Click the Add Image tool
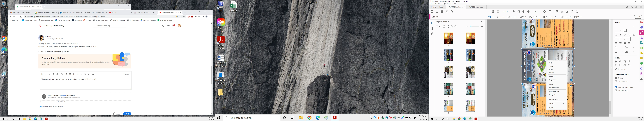Viewport: 644px width, 121px height. pyautogui.click(x=513, y=17)
